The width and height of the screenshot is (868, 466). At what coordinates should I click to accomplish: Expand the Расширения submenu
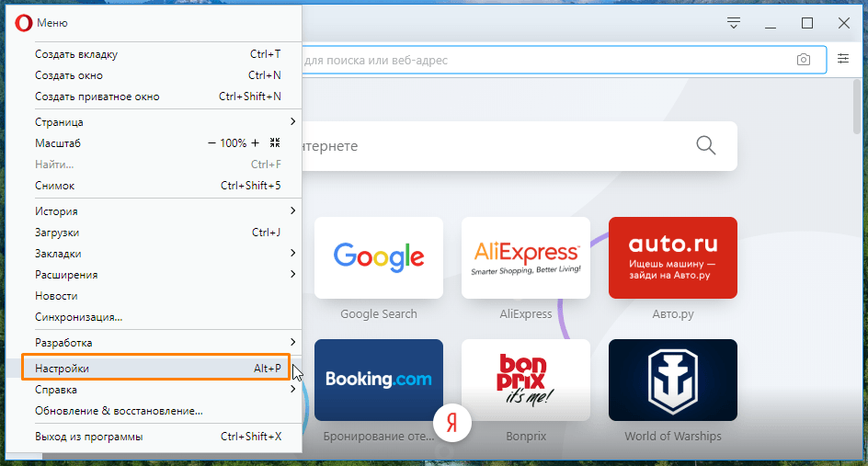coord(154,275)
